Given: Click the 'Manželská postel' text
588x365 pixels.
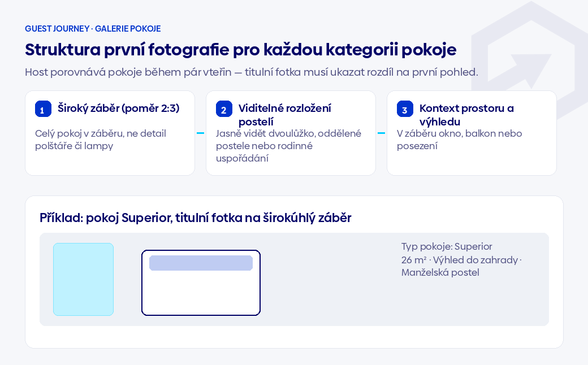Looking at the screenshot, I should (x=440, y=272).
